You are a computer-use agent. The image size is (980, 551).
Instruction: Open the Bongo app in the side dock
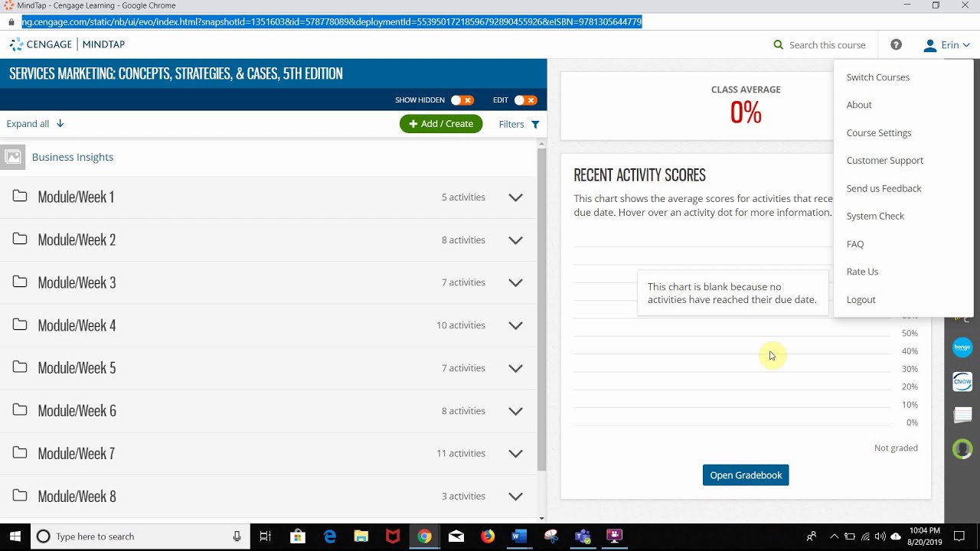(962, 347)
